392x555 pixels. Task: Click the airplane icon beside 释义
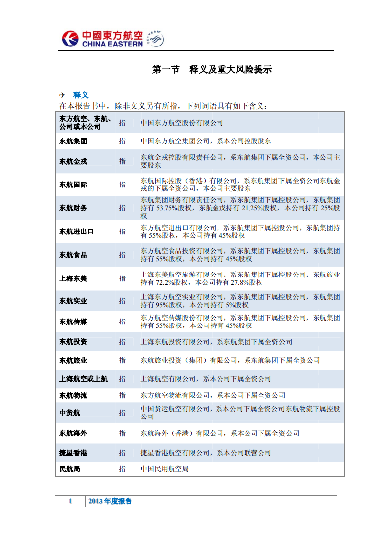(x=62, y=95)
